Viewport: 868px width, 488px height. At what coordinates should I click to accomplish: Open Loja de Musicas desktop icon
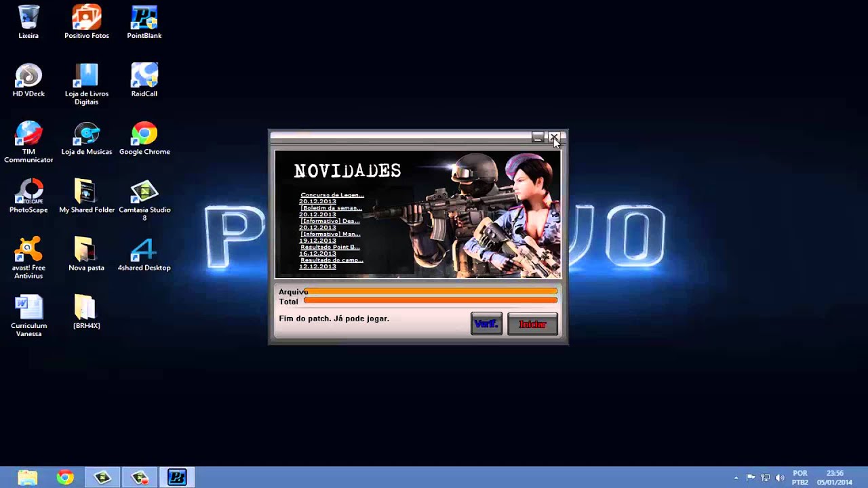point(87,138)
